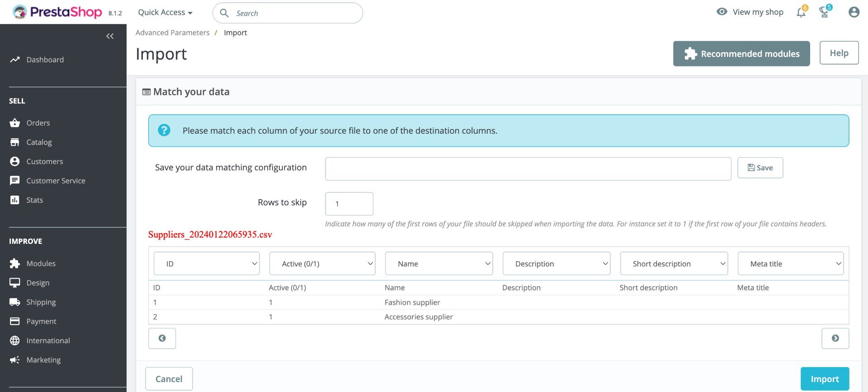Click the Design monitor icon

pos(15,283)
